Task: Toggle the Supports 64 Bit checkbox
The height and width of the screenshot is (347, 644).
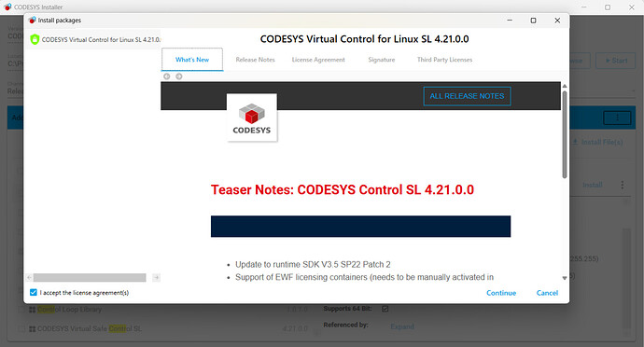Action: click(385, 309)
